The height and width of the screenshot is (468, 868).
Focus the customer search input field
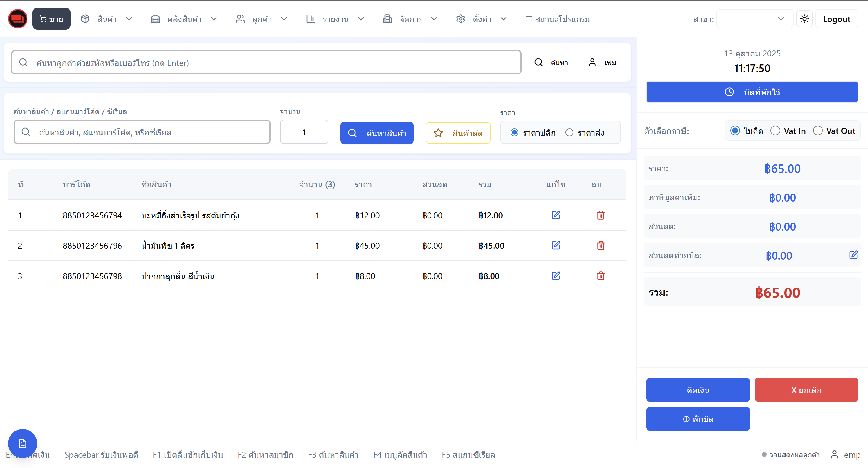tap(266, 63)
